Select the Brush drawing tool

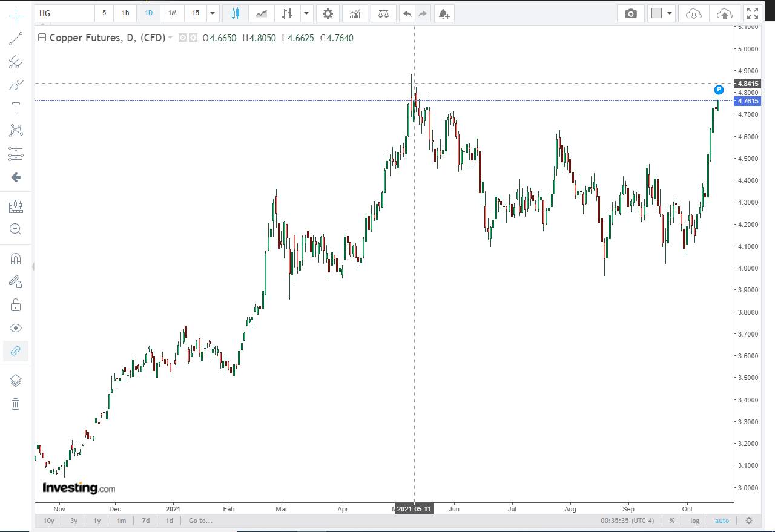15,85
